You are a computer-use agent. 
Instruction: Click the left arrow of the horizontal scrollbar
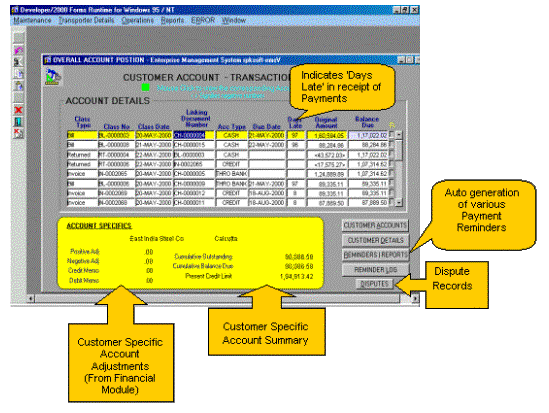[x=31, y=299]
